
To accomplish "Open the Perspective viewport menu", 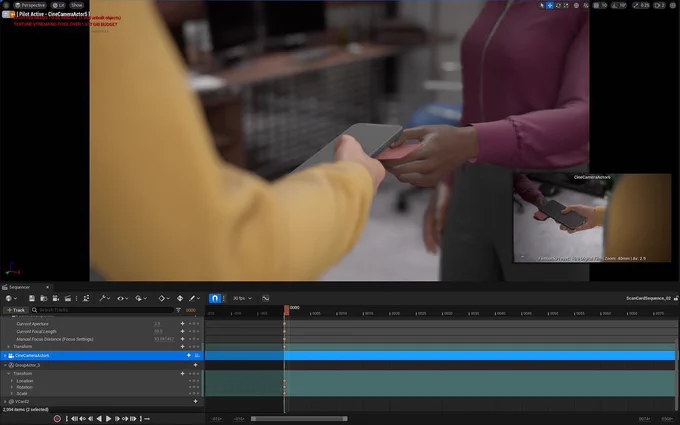I will (x=30, y=5).
